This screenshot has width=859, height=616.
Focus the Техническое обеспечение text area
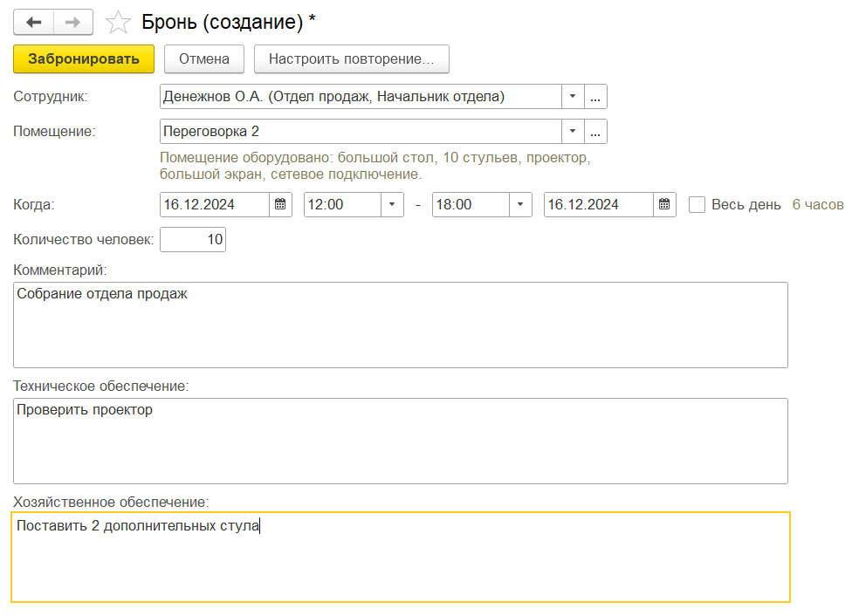(x=400, y=441)
